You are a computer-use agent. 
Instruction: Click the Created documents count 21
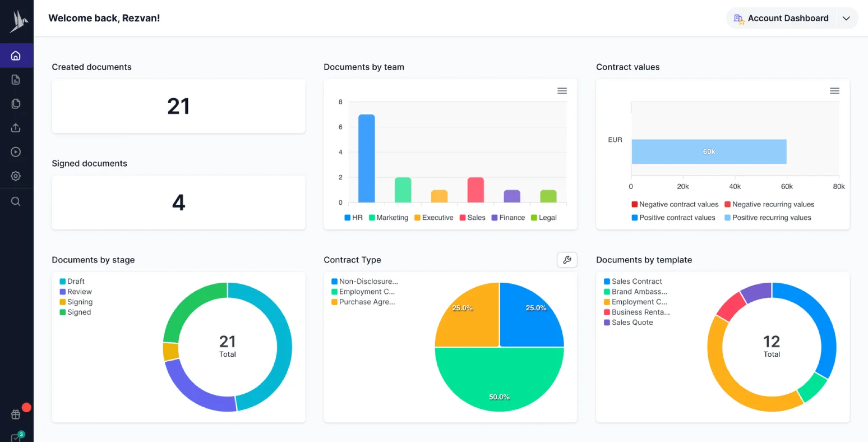(x=178, y=106)
